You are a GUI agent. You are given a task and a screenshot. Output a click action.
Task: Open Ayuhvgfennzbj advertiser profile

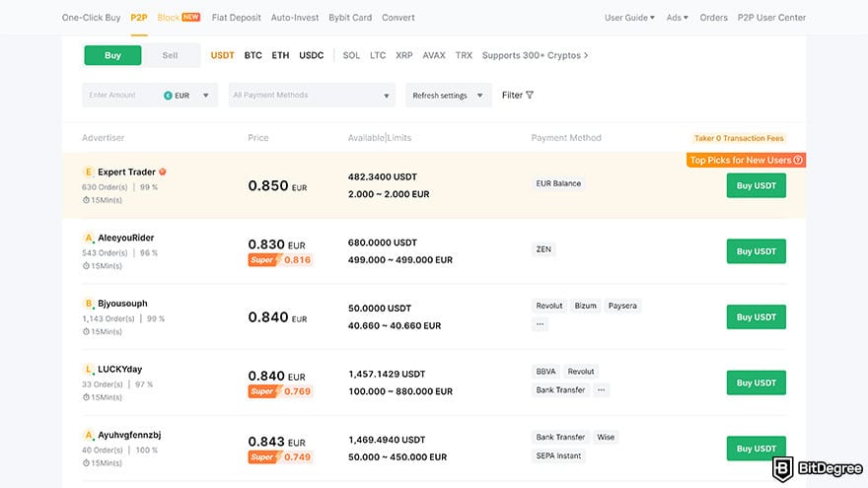coord(129,435)
